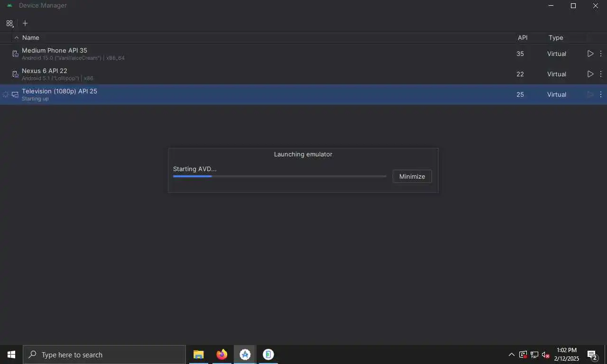Select the Nexus 6 API 22 row
The image size is (607, 364).
point(303,74)
